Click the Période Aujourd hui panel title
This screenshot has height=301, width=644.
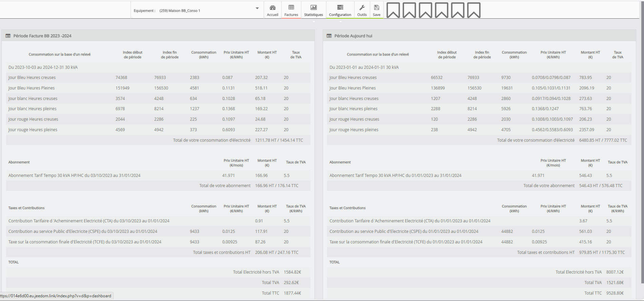pyautogui.click(x=353, y=36)
